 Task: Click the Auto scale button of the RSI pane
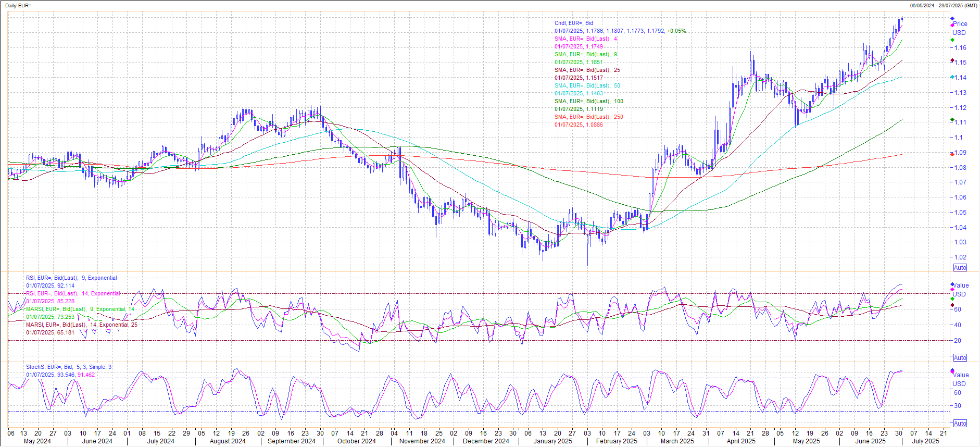(960, 358)
